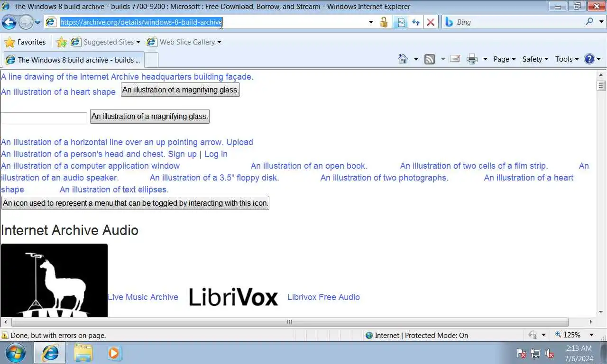Viewport: 607px width, 364px height.
Task: Click the Internet Explorer taskbar icon
Action: 50,353
